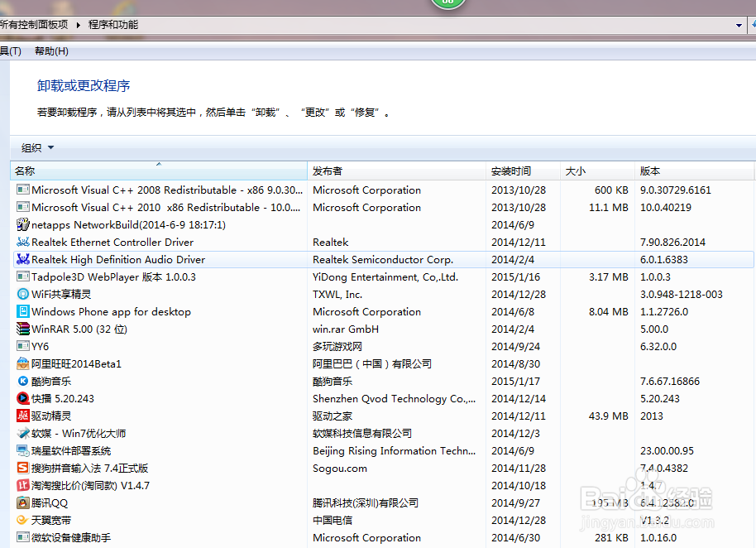
Task: Click the netapps NetworkBuild installer icon
Action: click(x=22, y=224)
